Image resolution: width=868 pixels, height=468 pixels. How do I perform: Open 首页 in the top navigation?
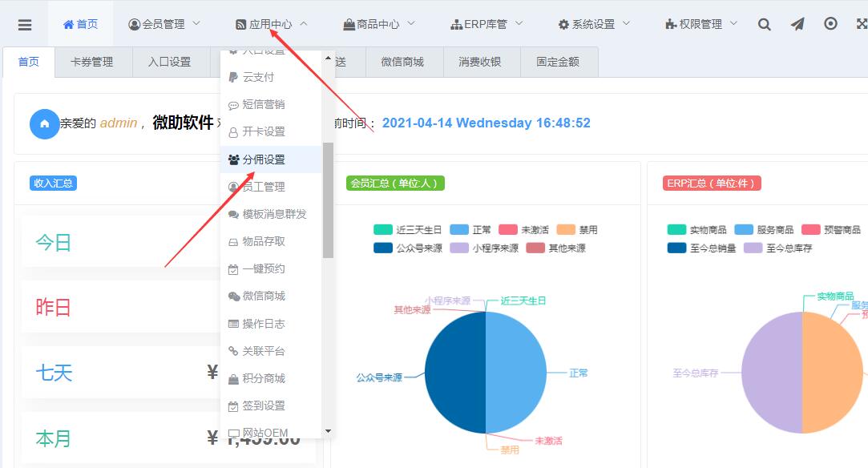click(81, 24)
